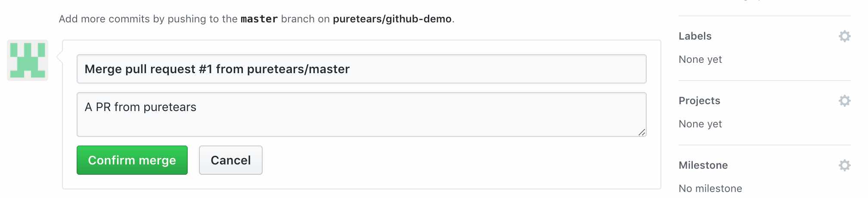
Task: Focus the 'A PR from puretears' description box
Action: [x=361, y=114]
